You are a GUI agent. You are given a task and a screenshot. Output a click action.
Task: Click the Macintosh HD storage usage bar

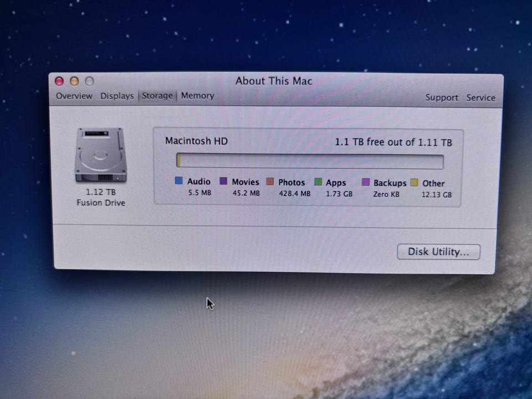(x=310, y=161)
